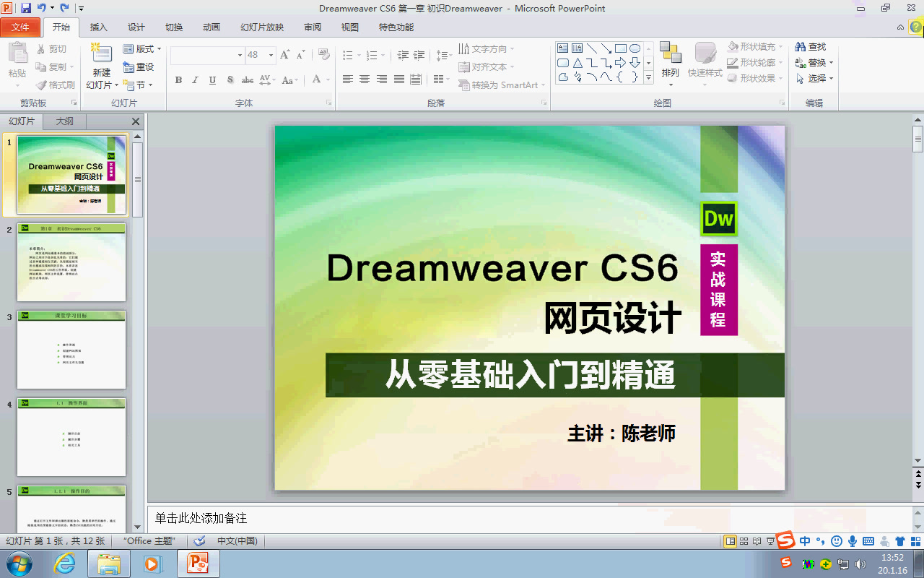Image resolution: width=924 pixels, height=578 pixels.
Task: Click Copy (复制) button
Action: (x=55, y=66)
